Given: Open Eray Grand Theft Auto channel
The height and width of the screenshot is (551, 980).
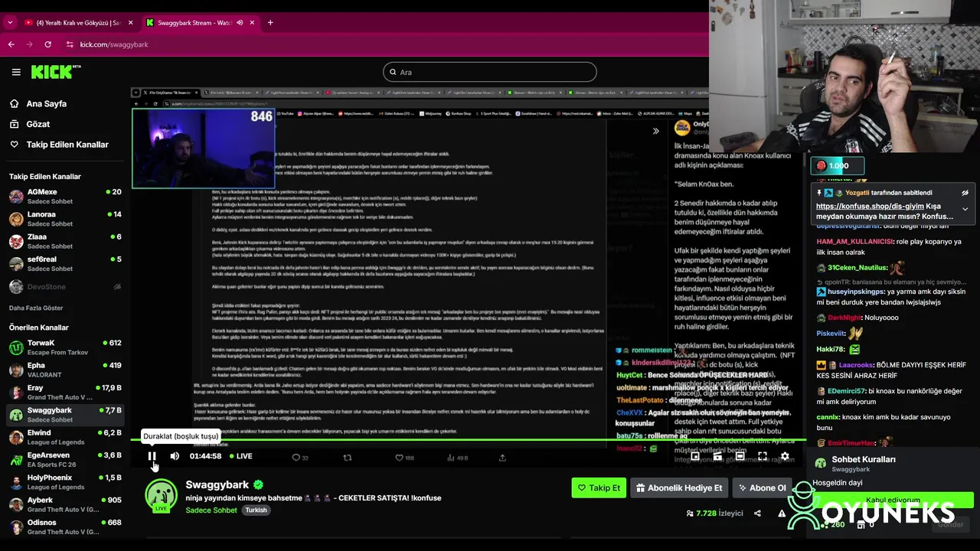Looking at the screenshot, I should click(64, 393).
